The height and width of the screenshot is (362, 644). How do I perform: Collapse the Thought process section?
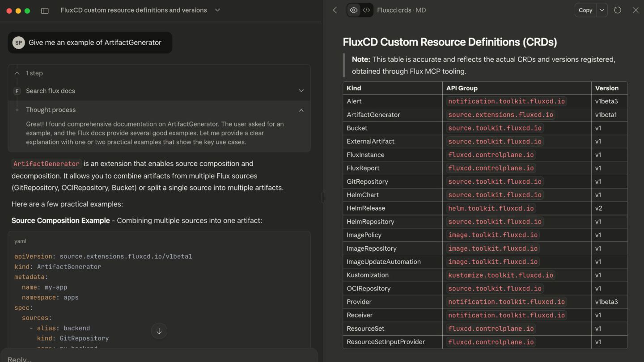click(x=301, y=110)
